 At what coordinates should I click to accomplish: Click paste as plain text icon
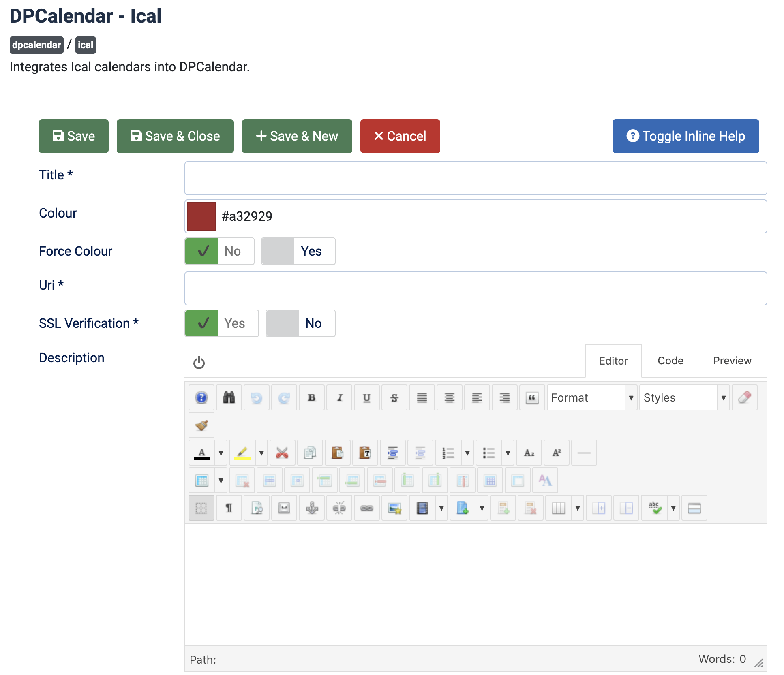(x=365, y=453)
